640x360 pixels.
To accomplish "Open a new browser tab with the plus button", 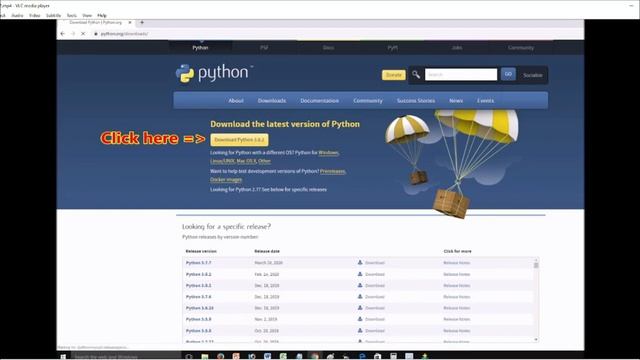I will 142,22.
